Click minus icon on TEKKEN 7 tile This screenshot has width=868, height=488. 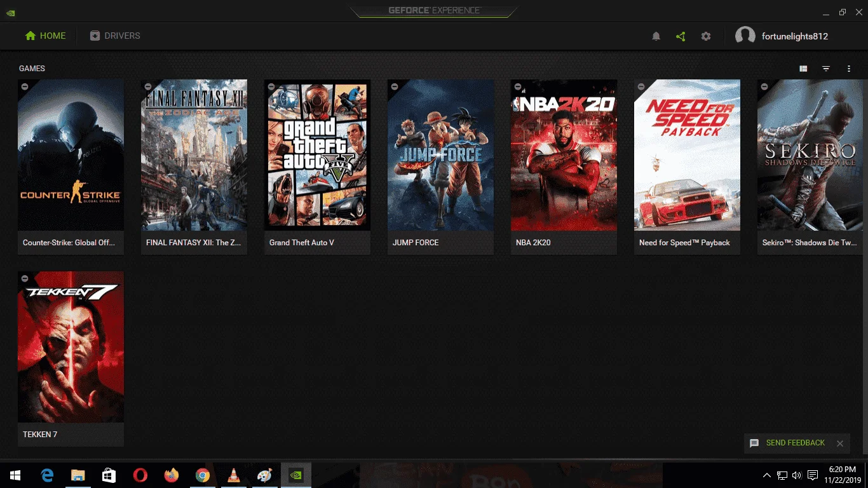coord(24,278)
